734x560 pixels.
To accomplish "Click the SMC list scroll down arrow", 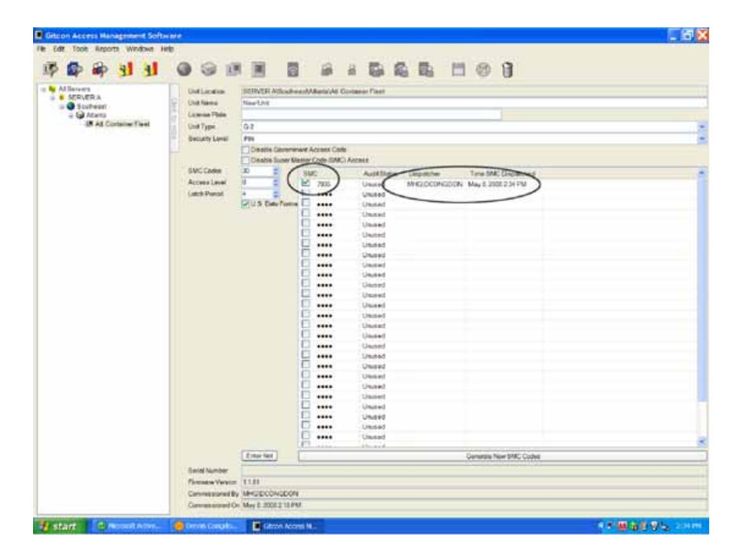I will [702, 441].
